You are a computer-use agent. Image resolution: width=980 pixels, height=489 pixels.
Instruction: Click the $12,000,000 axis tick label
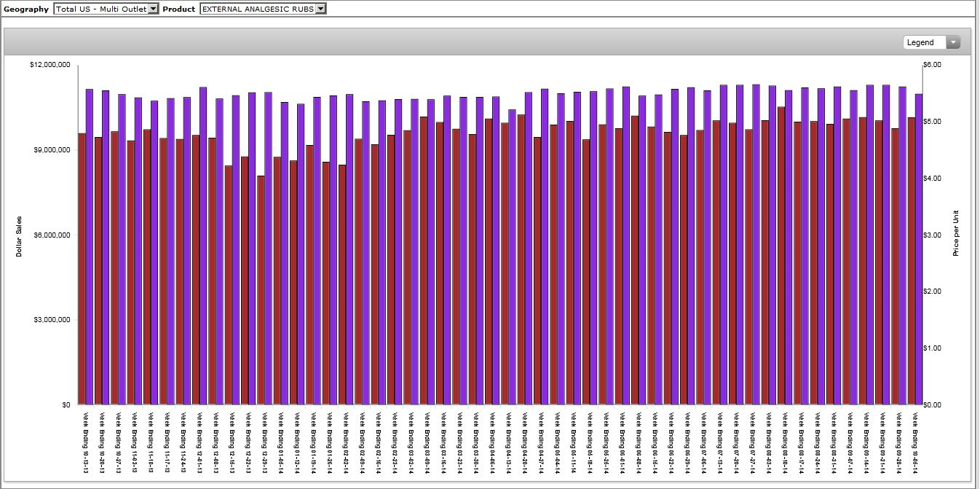coord(50,65)
